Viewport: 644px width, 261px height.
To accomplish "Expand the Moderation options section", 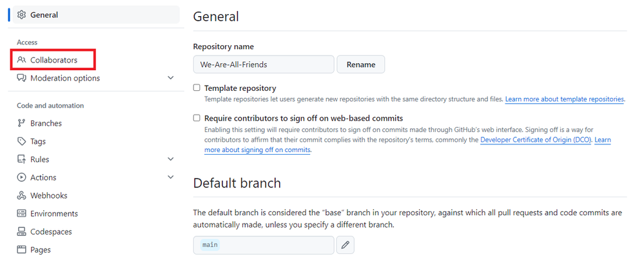I will (x=170, y=78).
